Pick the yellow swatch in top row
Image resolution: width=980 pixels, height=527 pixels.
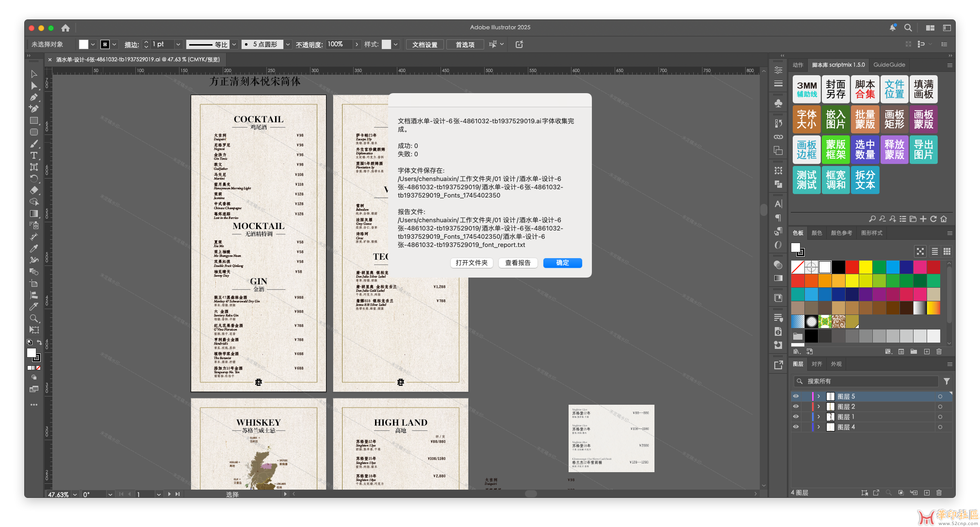click(x=866, y=267)
